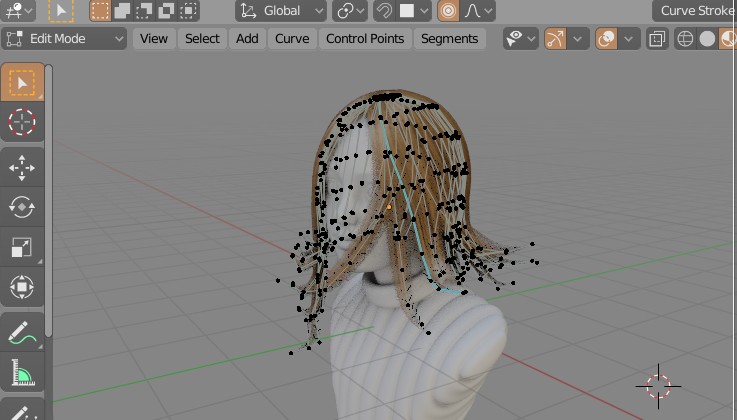Open the Global transform orientation dropdown
This screenshot has width=737, height=420.
click(x=281, y=10)
